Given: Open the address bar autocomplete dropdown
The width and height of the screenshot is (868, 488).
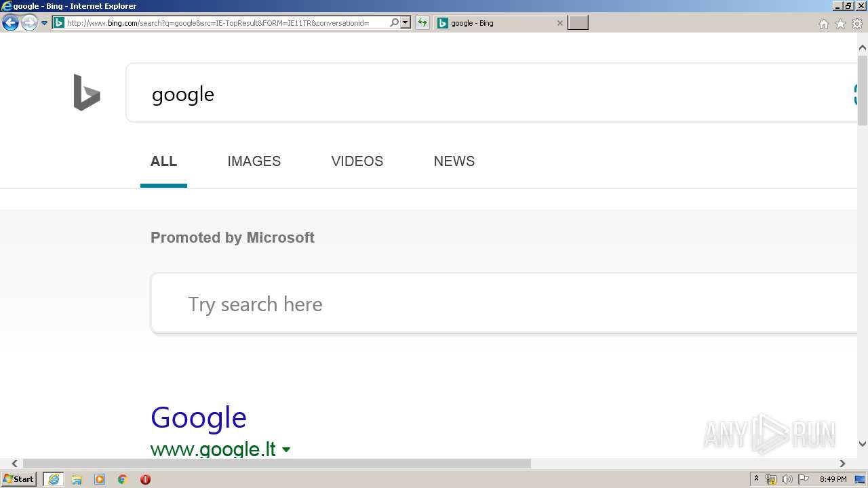Looking at the screenshot, I should click(x=406, y=23).
